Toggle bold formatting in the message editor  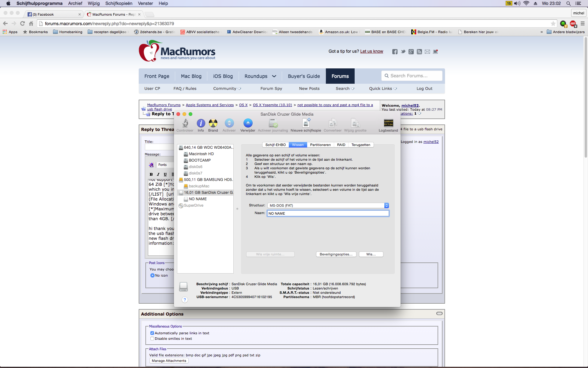pyautogui.click(x=151, y=174)
